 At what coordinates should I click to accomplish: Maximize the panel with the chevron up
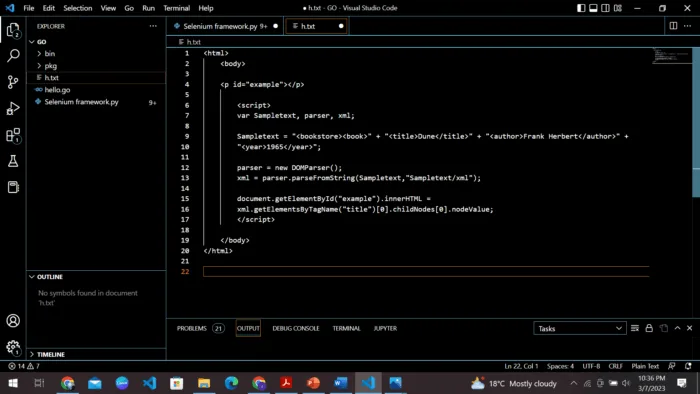[677, 328]
